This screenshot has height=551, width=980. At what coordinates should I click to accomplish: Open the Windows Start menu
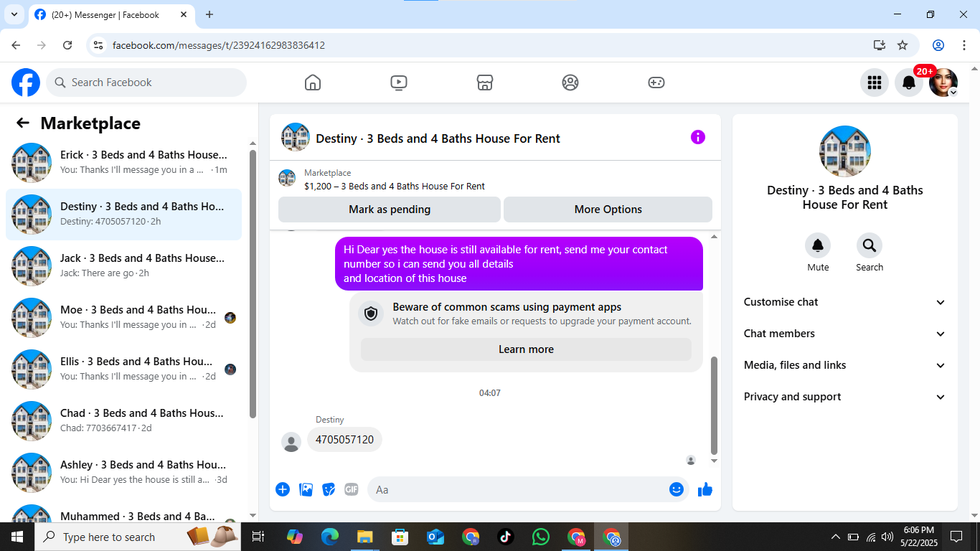[x=17, y=537]
